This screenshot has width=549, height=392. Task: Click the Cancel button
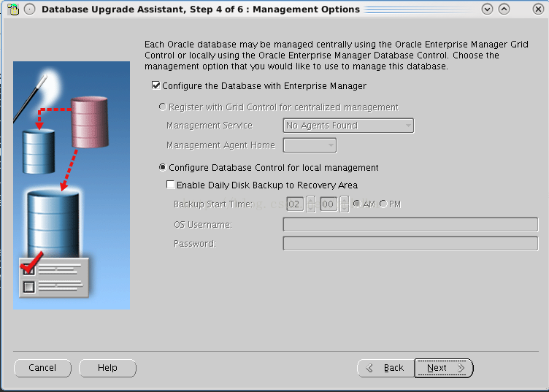point(42,368)
